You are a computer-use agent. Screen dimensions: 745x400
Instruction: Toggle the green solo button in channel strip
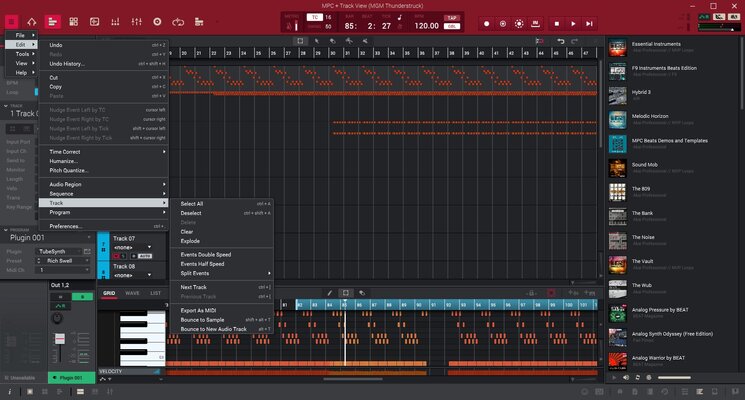[82, 297]
